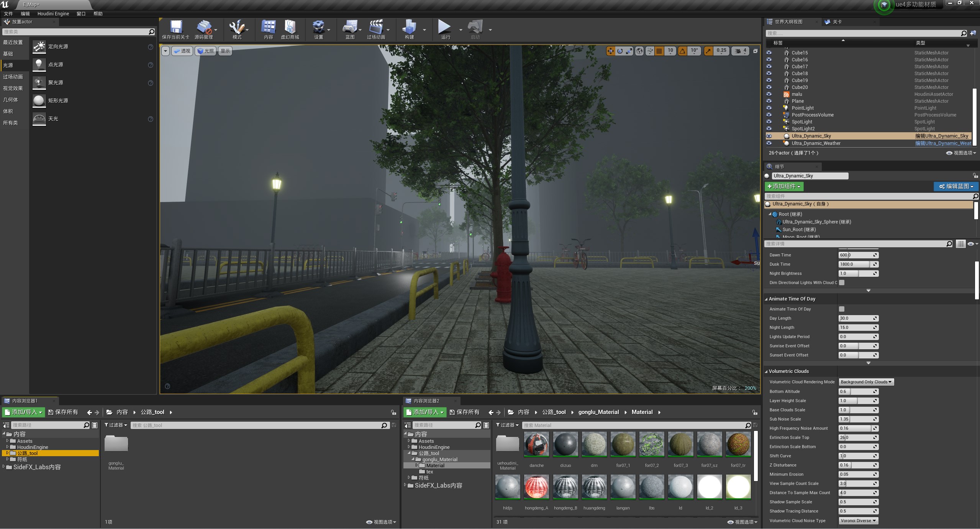Toggle scale snapping viewport icon
Viewport: 980px width, 529px height.
[x=709, y=51]
